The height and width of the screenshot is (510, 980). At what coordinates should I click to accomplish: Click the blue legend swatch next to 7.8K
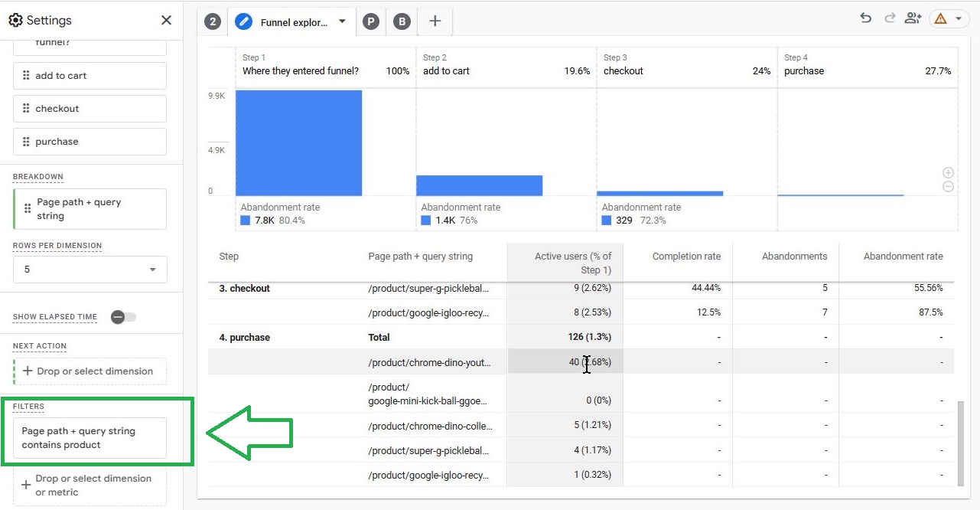point(246,221)
